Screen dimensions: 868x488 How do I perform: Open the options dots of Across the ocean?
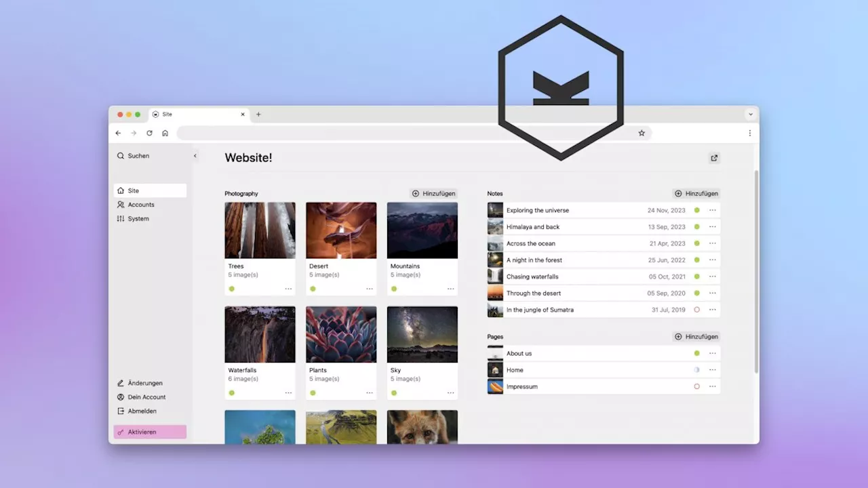713,243
